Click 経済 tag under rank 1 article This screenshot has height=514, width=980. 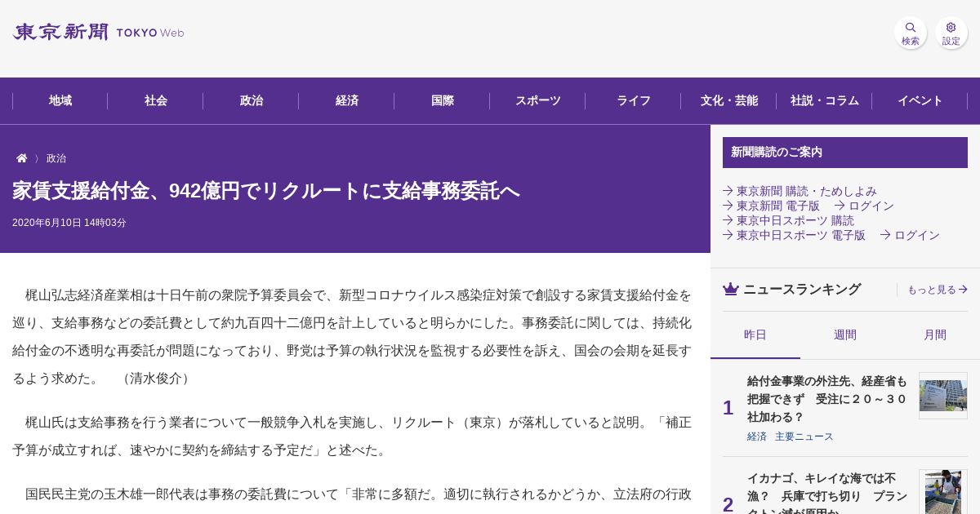click(x=757, y=436)
